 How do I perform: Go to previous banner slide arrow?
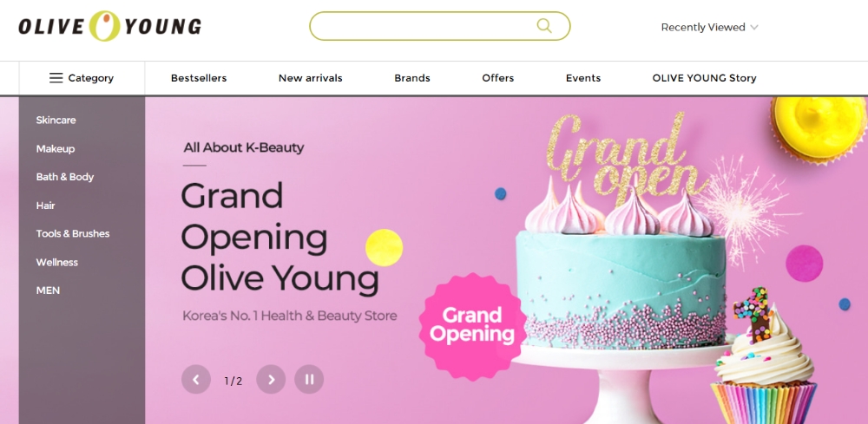(196, 379)
